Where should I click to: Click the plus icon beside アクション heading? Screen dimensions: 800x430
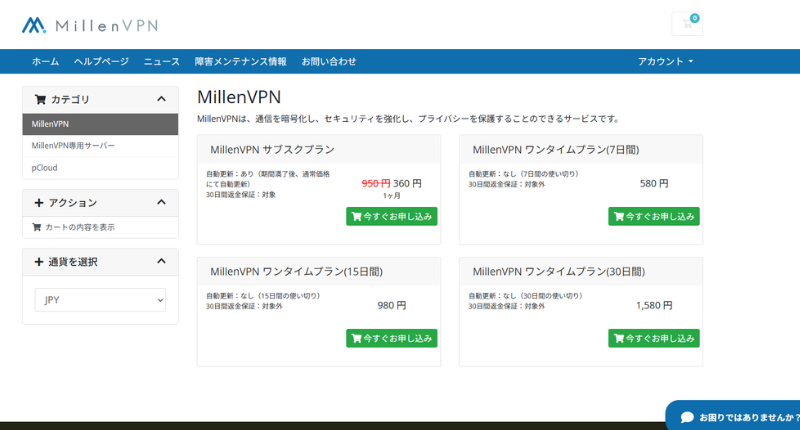click(39, 203)
